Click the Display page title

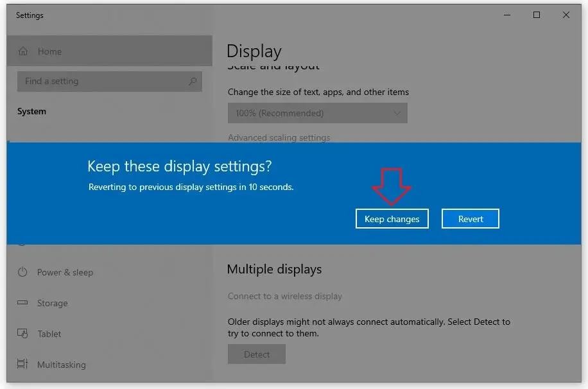(x=254, y=51)
